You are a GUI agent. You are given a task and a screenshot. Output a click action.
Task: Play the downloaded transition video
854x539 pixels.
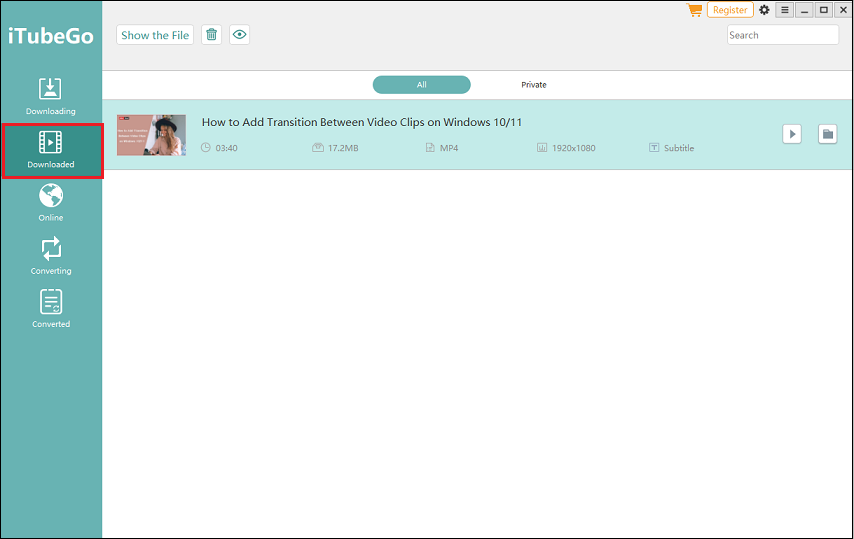coord(792,134)
